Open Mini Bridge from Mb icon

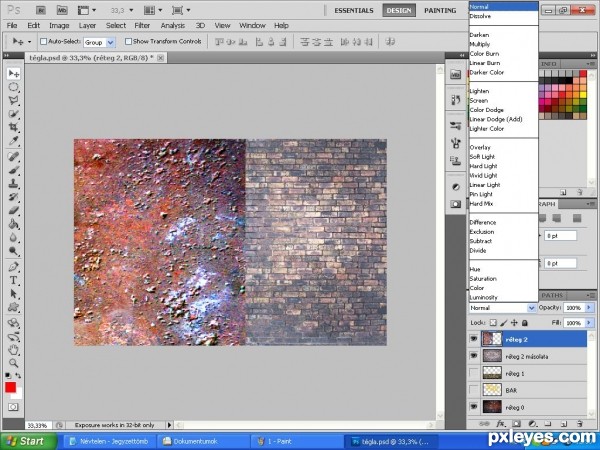coord(62,10)
